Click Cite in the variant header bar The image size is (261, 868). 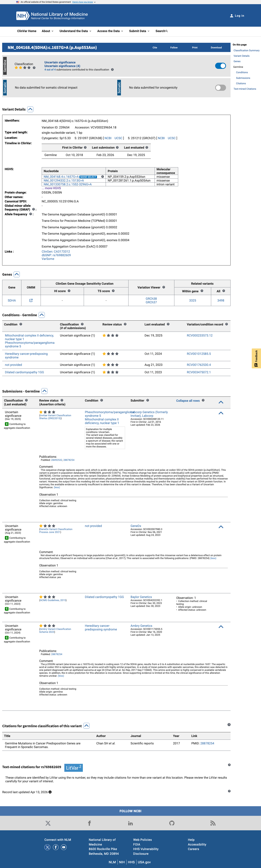[x=155, y=47]
